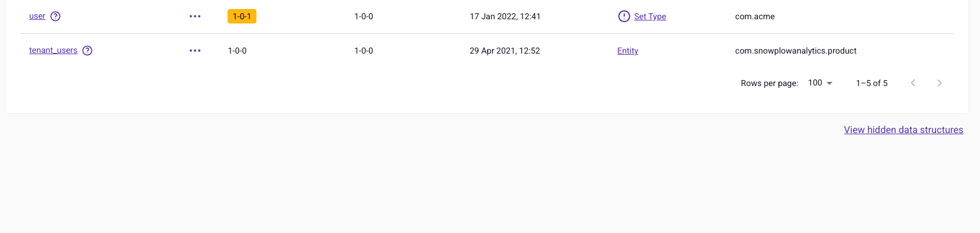Click the com.snowplowanalytics.product vendor cell
The image size is (980, 233).
point(796,51)
